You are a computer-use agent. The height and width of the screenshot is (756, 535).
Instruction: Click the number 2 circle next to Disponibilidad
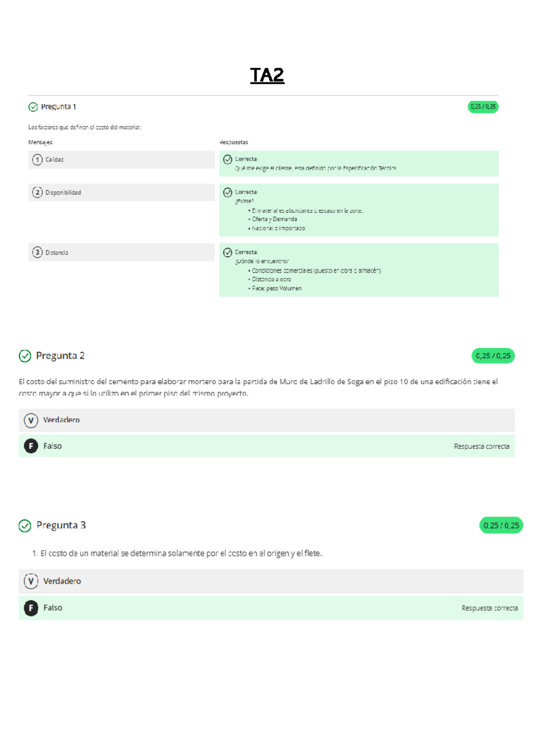[37, 193]
